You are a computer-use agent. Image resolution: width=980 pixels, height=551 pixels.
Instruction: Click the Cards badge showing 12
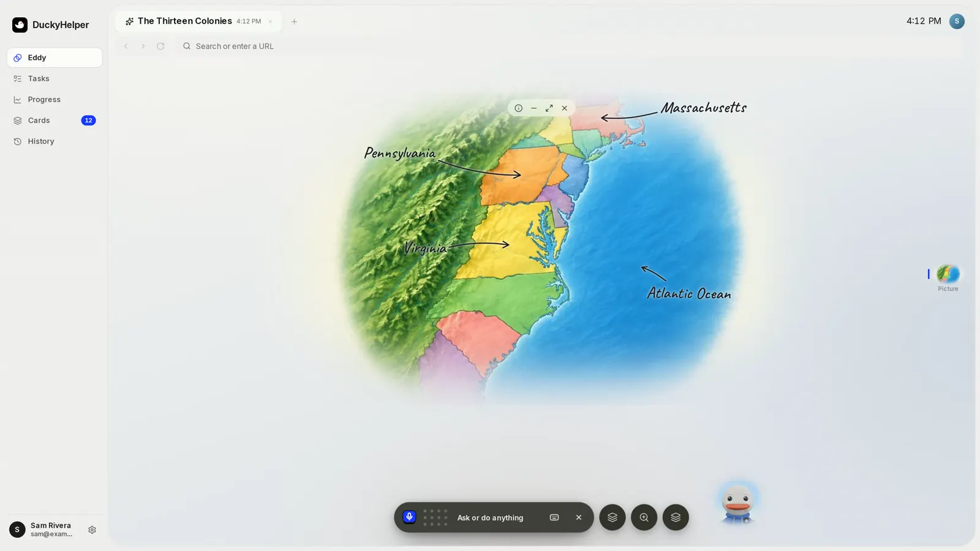click(88, 120)
